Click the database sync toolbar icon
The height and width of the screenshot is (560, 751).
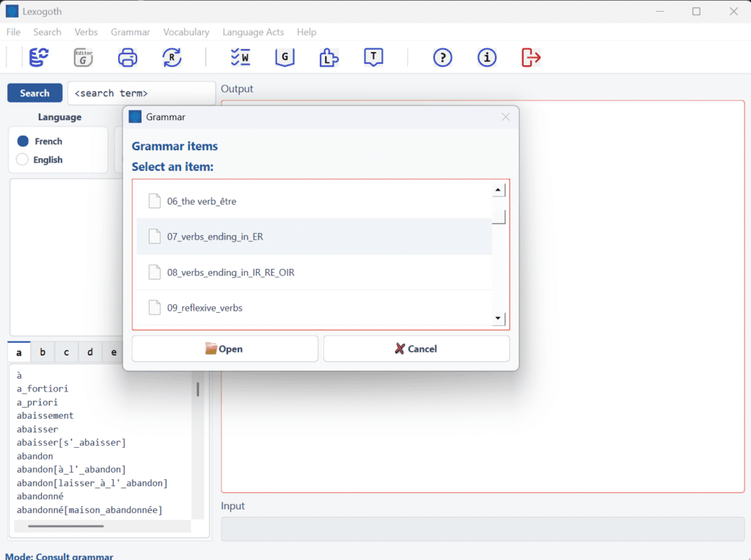click(39, 57)
